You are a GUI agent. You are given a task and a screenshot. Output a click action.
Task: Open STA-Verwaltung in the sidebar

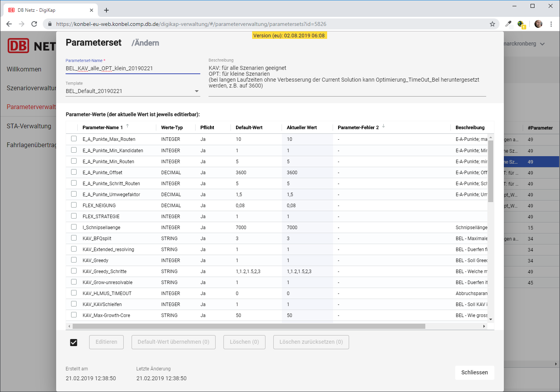(29, 126)
